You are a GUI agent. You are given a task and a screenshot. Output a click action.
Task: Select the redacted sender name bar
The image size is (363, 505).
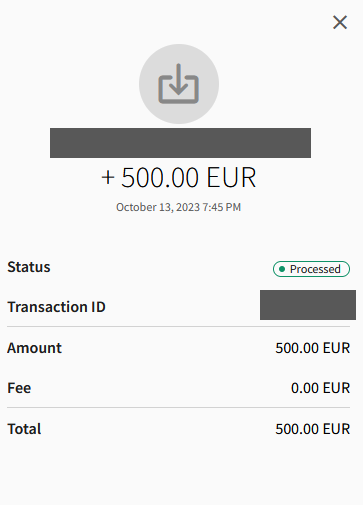click(x=180, y=143)
